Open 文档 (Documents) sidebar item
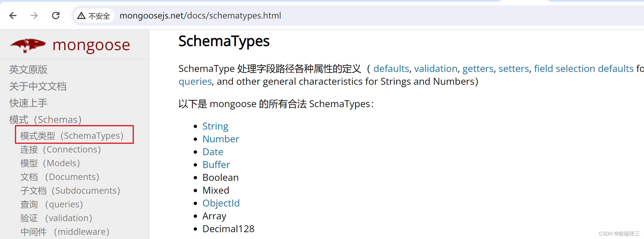This screenshot has height=239, width=644. [60, 177]
